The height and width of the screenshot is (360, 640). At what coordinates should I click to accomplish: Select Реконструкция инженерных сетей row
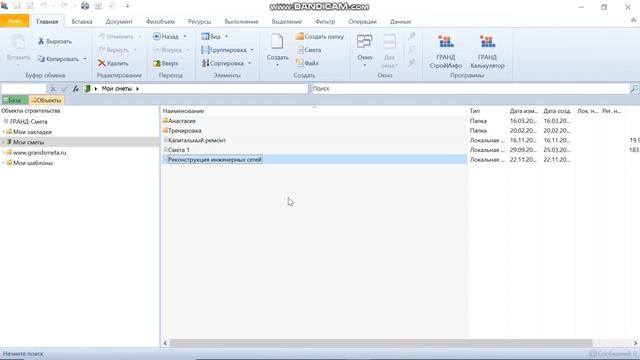(x=314, y=160)
